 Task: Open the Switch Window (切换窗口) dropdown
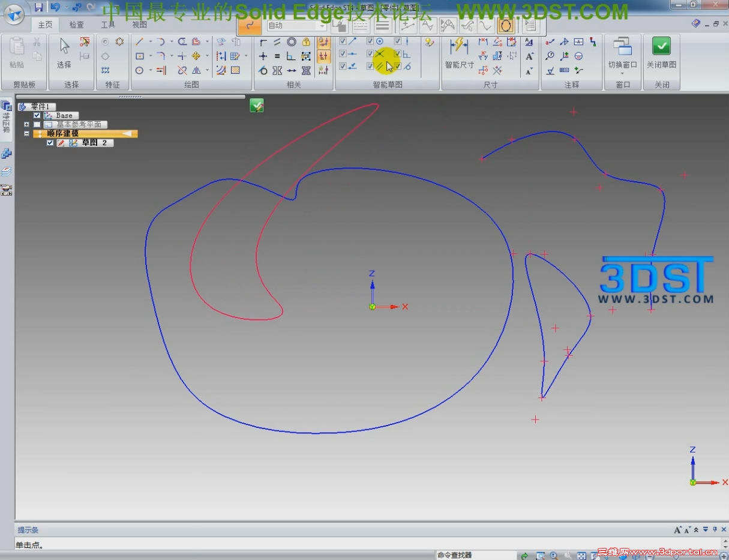pyautogui.click(x=622, y=73)
